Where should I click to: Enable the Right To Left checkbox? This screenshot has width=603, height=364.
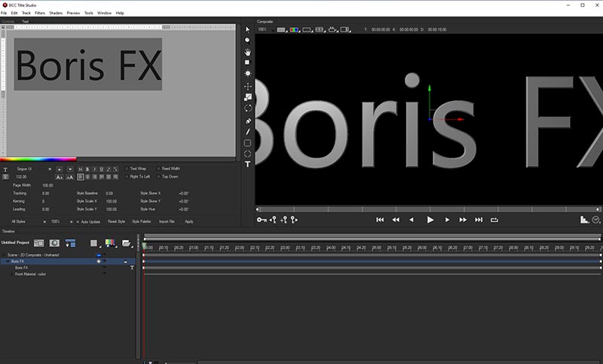(127, 177)
